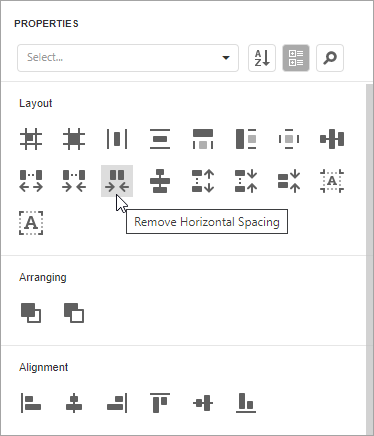Click the Size to Control icon with dashed border
Image resolution: width=374 pixels, height=436 pixels.
point(289,139)
